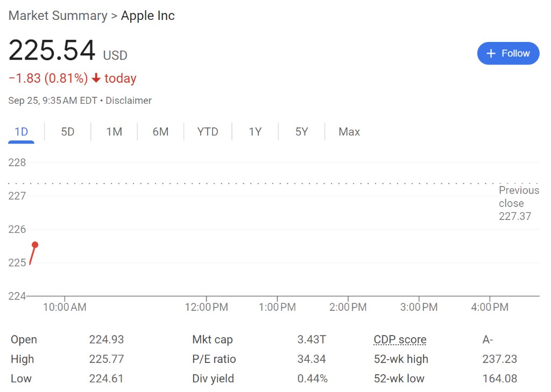The height and width of the screenshot is (392, 551).
Task: Click the red down arrow icon
Action: click(x=96, y=79)
